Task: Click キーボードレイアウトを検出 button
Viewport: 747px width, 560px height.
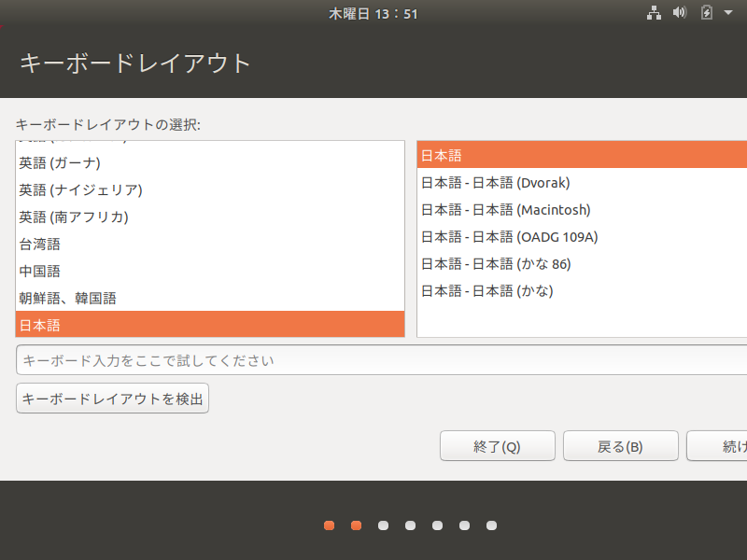Action: 112,399
